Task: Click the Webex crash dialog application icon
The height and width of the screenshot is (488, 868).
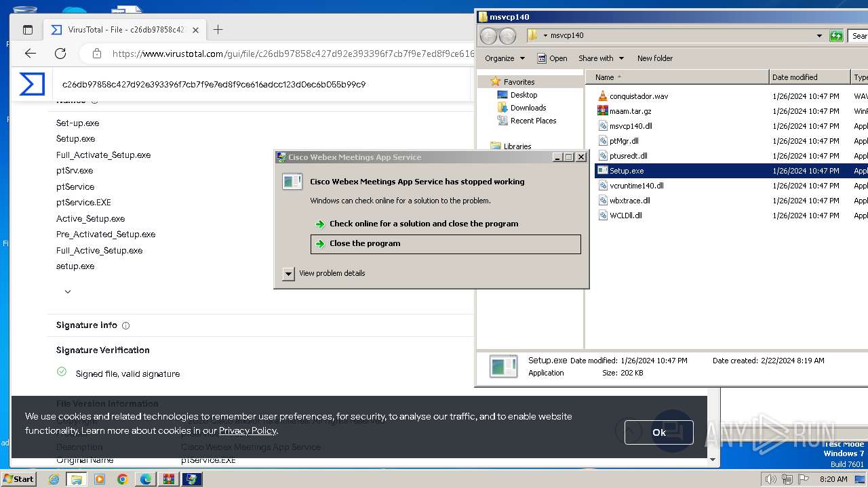Action: [x=292, y=182]
